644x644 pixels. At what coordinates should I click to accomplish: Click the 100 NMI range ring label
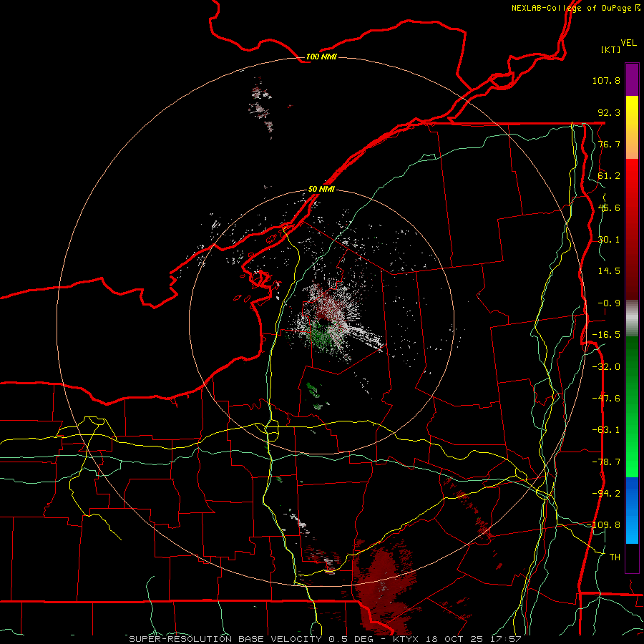click(x=321, y=57)
